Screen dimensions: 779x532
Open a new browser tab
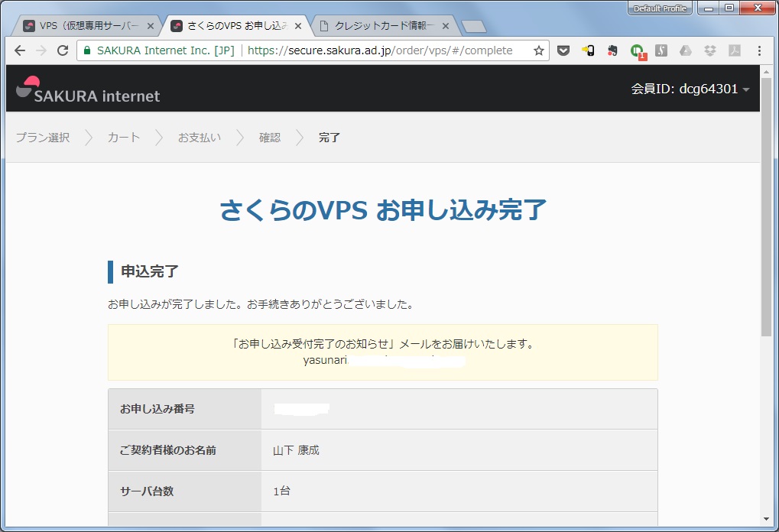[473, 26]
